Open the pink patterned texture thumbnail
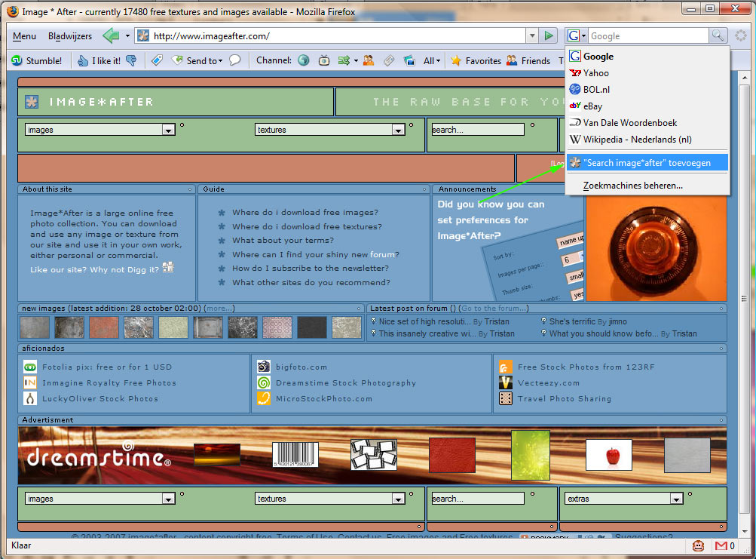Viewport: 756px width, 559px height. (277, 327)
